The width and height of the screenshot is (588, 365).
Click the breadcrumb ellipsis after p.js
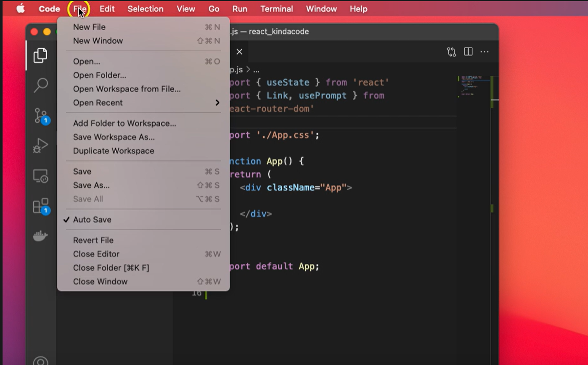pyautogui.click(x=256, y=70)
